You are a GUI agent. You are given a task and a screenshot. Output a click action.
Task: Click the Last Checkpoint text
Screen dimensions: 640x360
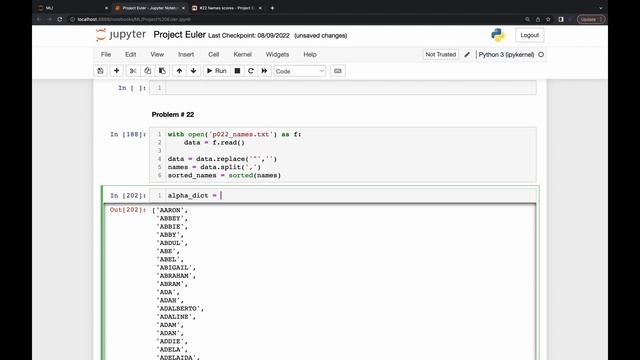[x=249, y=36]
